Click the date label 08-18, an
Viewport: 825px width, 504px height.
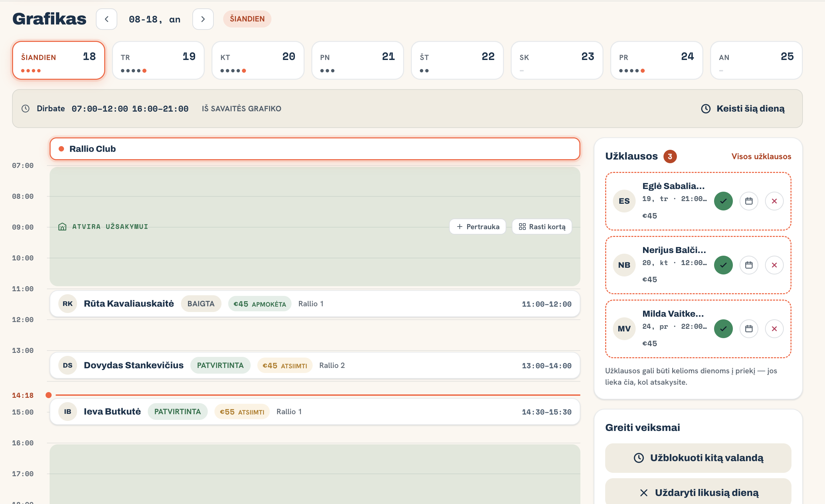coord(154,19)
